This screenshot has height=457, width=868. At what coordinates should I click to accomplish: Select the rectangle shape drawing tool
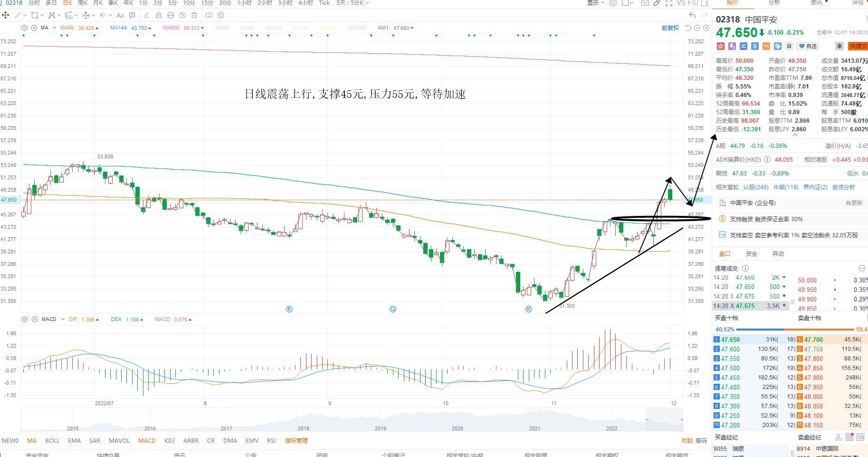35,15
